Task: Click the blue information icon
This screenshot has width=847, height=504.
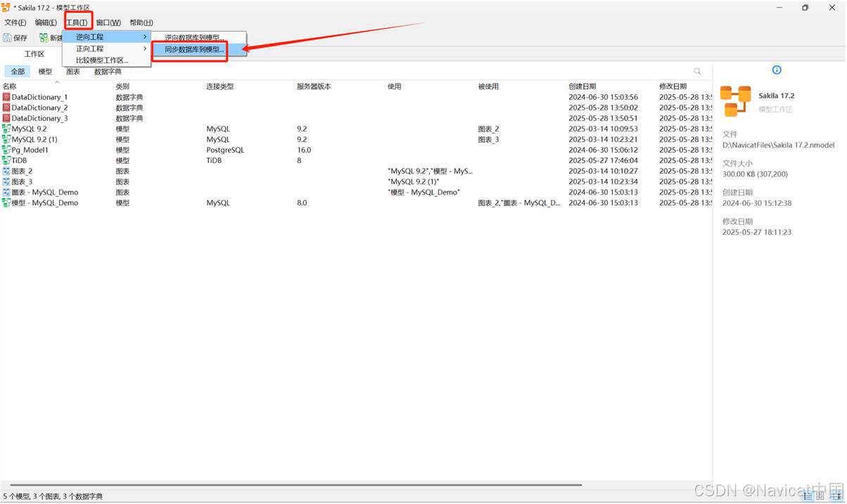Action: click(777, 70)
